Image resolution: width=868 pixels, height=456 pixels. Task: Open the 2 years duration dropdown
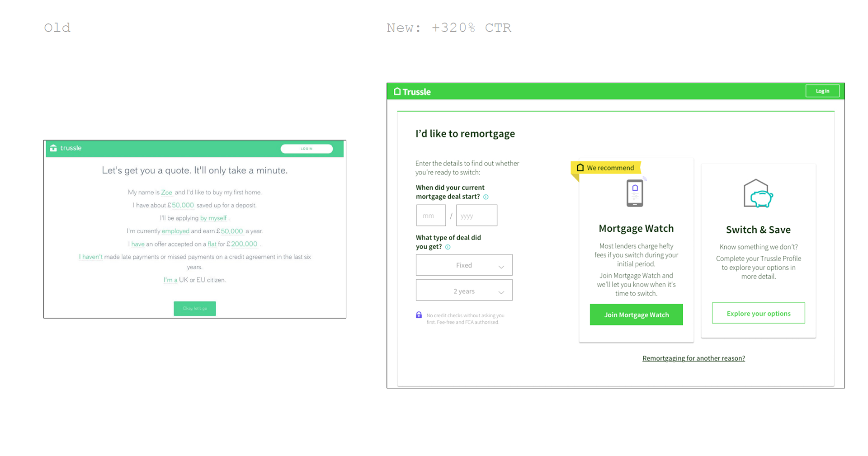(464, 291)
